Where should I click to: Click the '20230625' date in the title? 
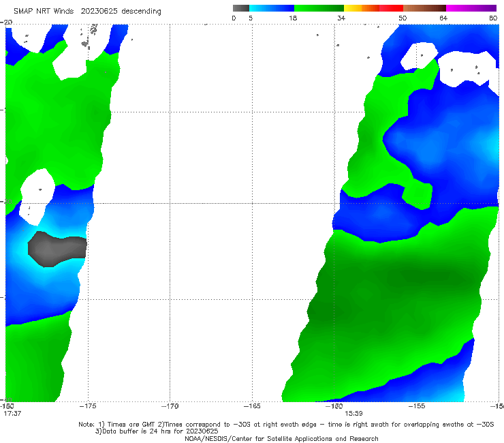(x=99, y=12)
